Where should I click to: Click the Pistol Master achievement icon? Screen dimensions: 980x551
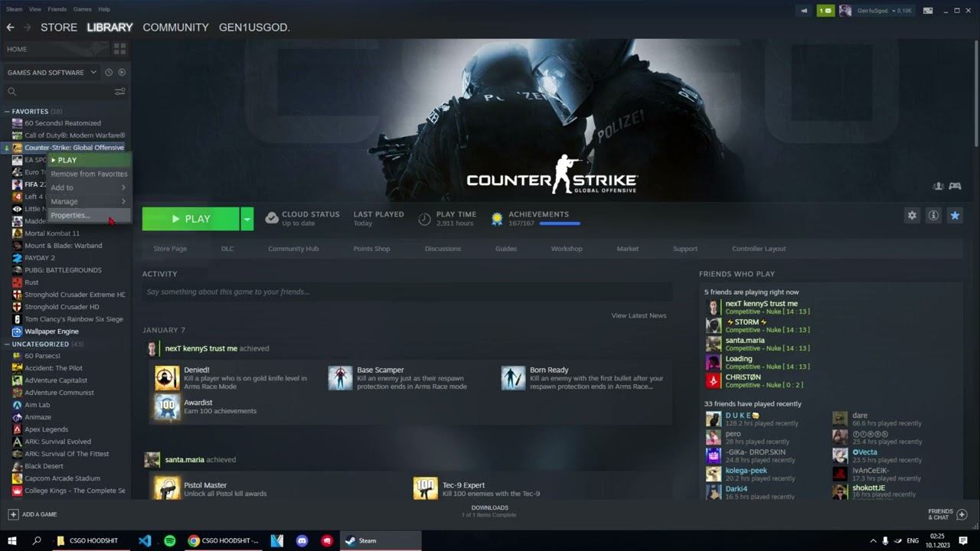(167, 488)
